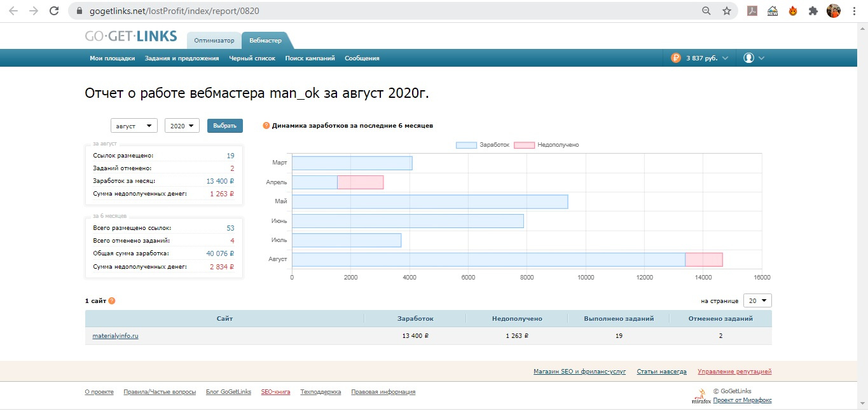Image resolution: width=868 pixels, height=411 pixels.
Task: Open Мои площадки menu item
Action: (113, 58)
